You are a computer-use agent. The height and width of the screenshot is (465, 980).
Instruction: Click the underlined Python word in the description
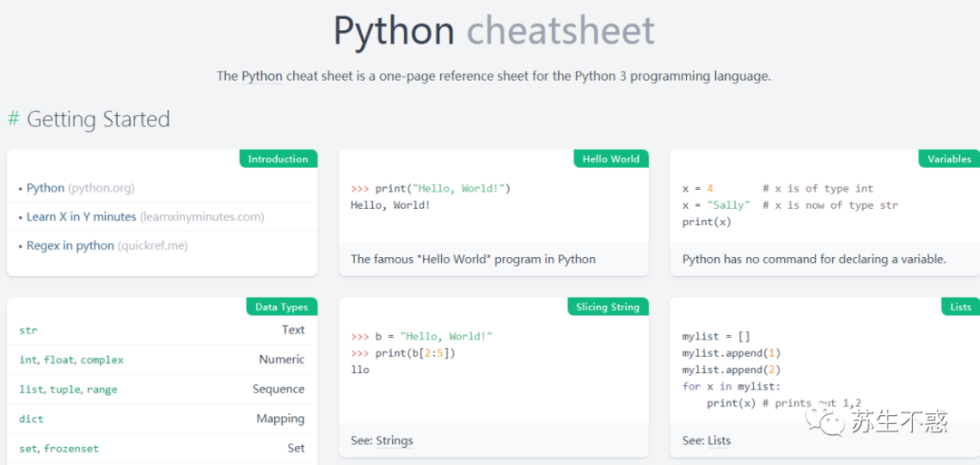[x=262, y=76]
